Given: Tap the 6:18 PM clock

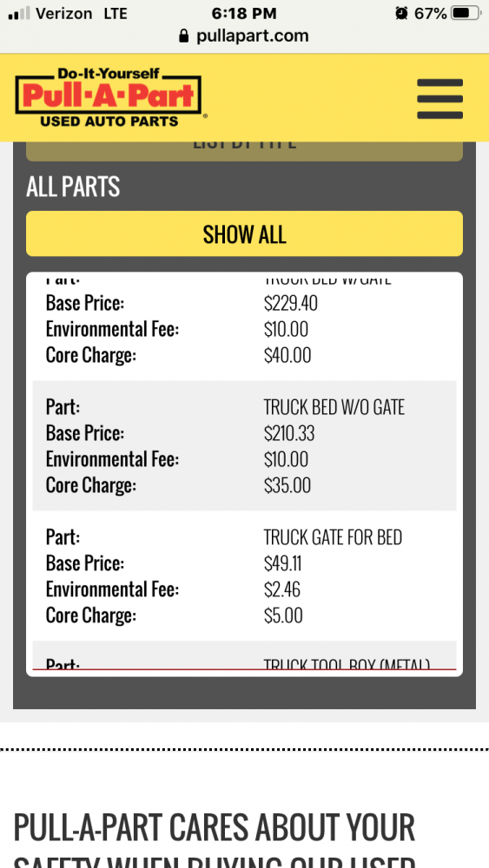Looking at the screenshot, I should [244, 13].
